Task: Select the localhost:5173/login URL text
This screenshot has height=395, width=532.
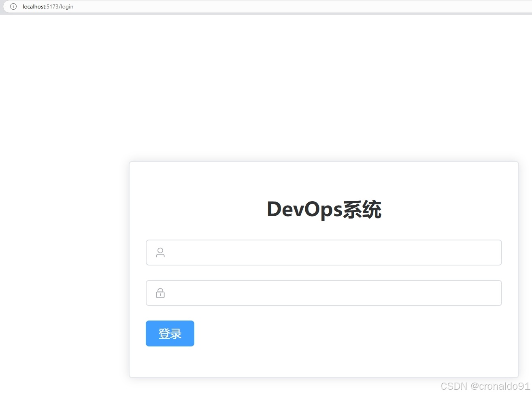Action: [x=48, y=6]
